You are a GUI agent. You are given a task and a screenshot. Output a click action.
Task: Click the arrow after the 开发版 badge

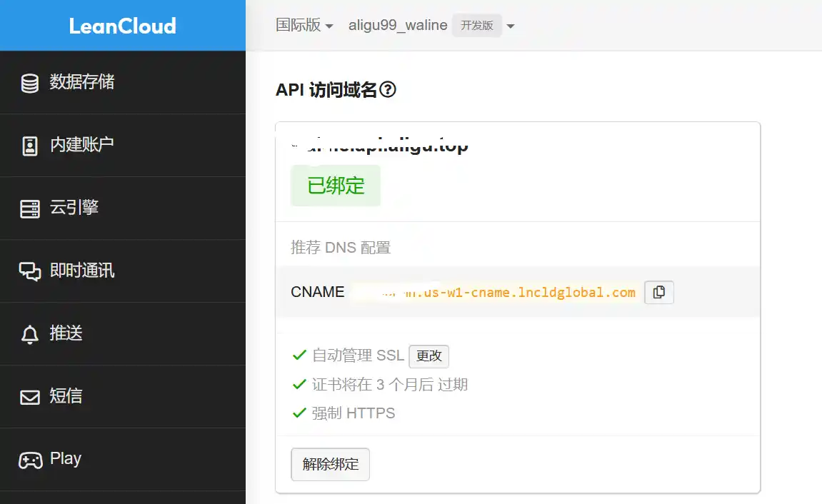click(510, 26)
